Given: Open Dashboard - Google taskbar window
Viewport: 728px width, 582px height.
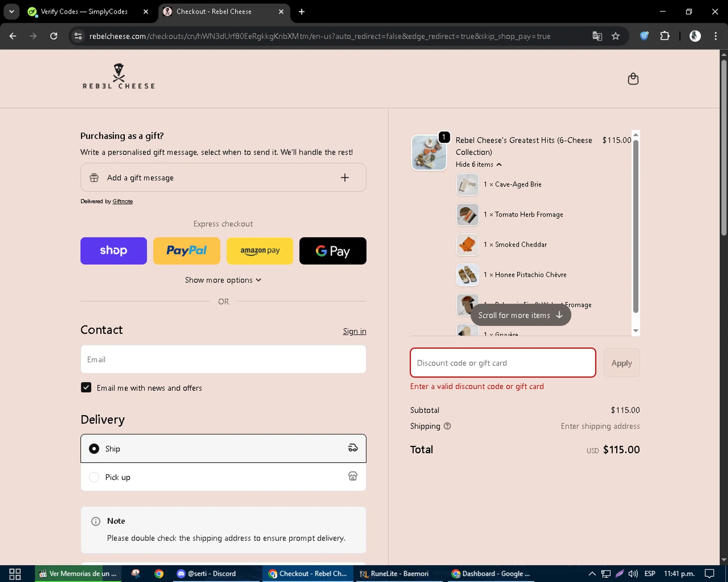Looking at the screenshot, I should [x=491, y=574].
